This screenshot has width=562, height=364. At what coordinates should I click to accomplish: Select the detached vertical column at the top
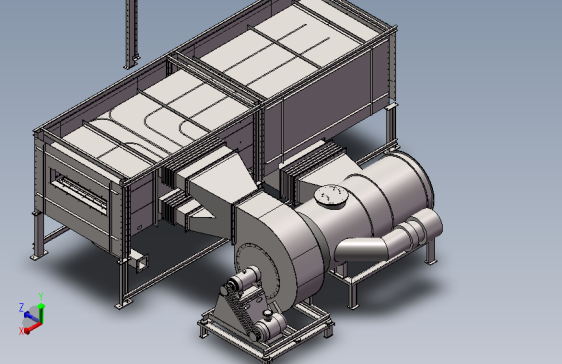132,33
